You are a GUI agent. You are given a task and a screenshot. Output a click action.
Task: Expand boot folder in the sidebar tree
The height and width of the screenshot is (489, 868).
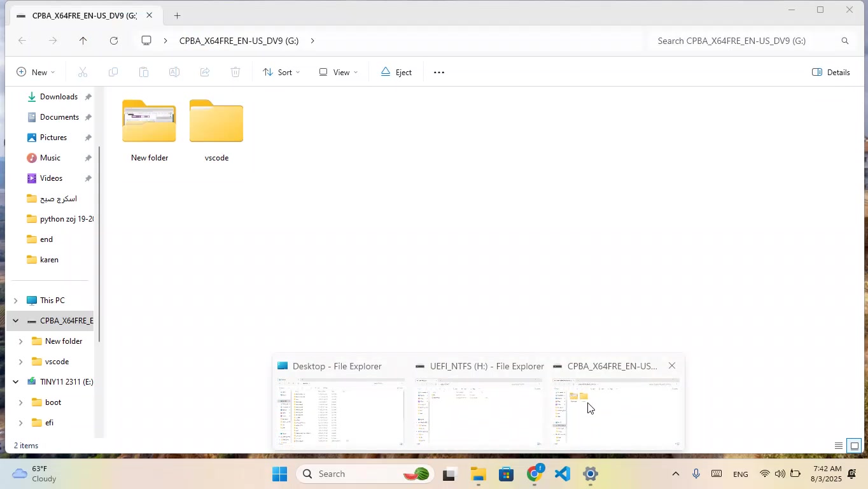(21, 402)
